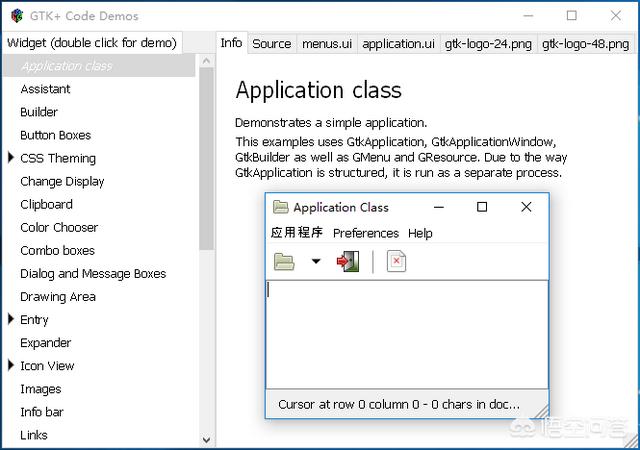Click the Quit door icon in toolbar
Viewport: 640px width, 450px height.
[x=347, y=262]
